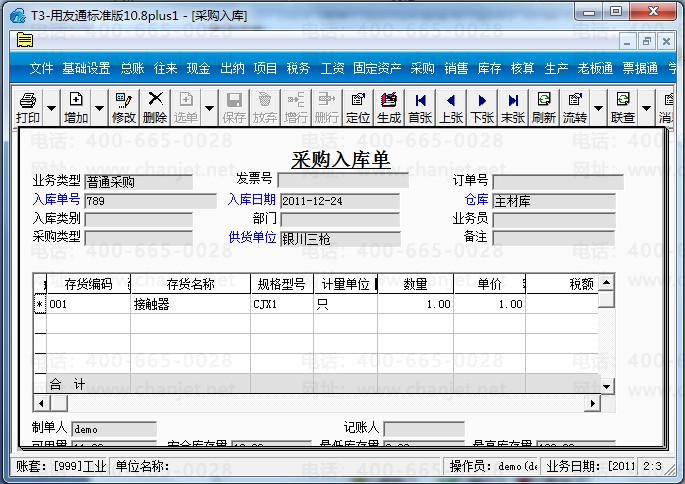This screenshot has width=685, height=484.
Task: Click the 存货编码 column header
Action: [x=88, y=284]
